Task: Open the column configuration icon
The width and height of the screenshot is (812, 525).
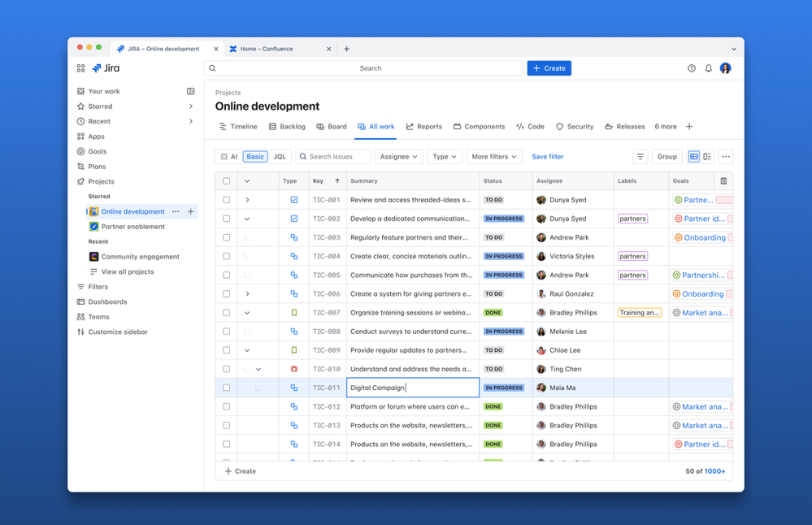Action: 723,180
